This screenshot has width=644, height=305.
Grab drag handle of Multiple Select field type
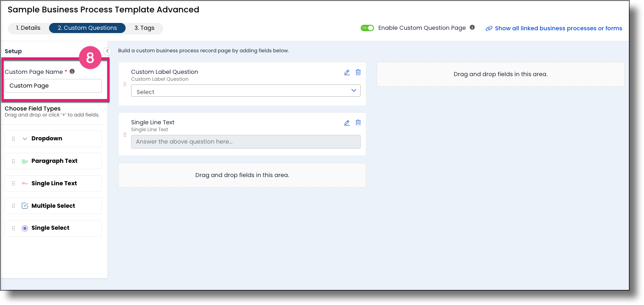[13, 206]
